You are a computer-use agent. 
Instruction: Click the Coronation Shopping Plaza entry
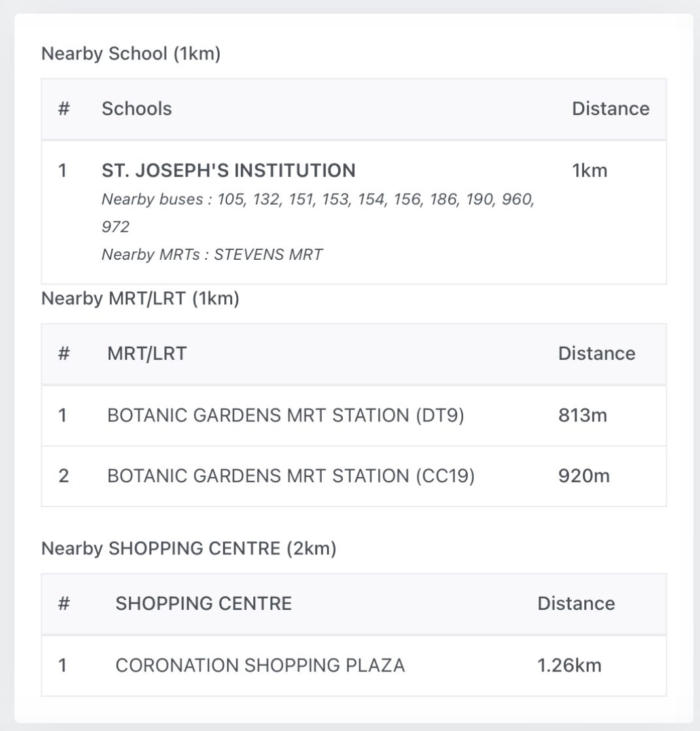(260, 666)
